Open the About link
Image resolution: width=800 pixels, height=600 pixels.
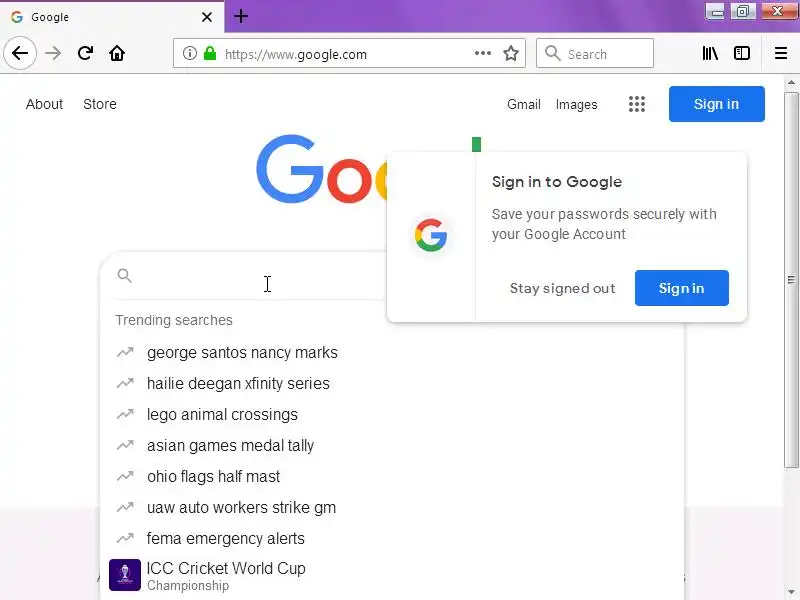(44, 104)
